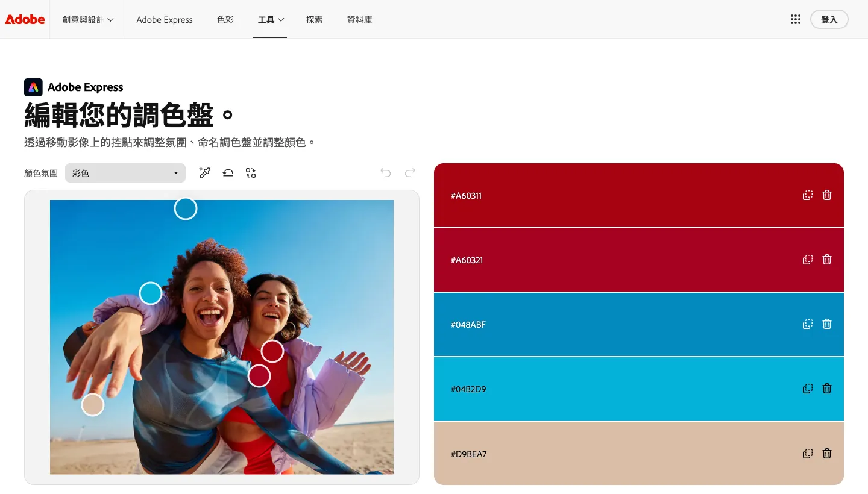Delete the #D9BEA7 color with its trash icon
Viewport: 868px width, 494px height.
coord(827,454)
